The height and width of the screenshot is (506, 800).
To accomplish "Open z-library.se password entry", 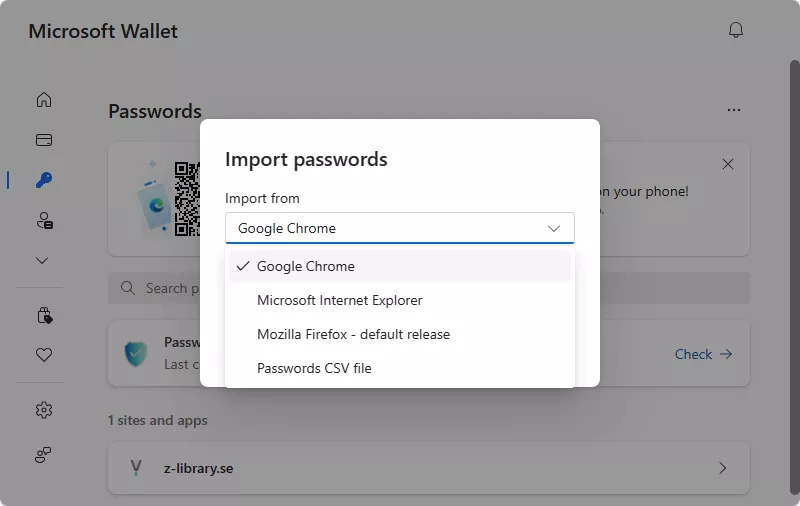I will pos(429,468).
